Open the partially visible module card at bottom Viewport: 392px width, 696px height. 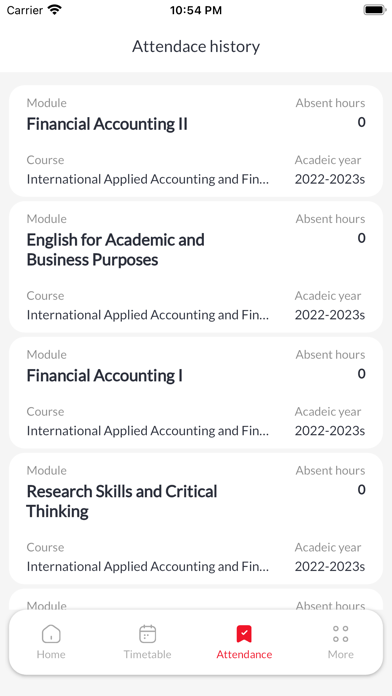196,599
